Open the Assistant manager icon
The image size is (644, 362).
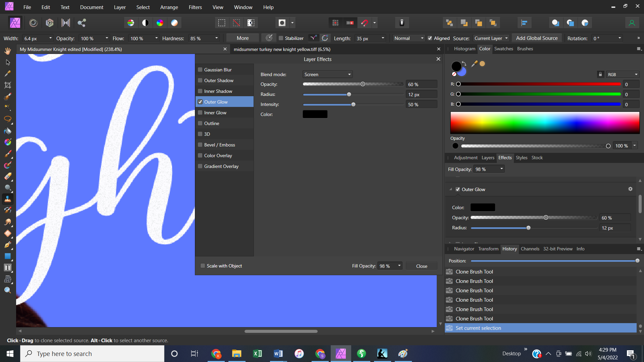[401, 23]
